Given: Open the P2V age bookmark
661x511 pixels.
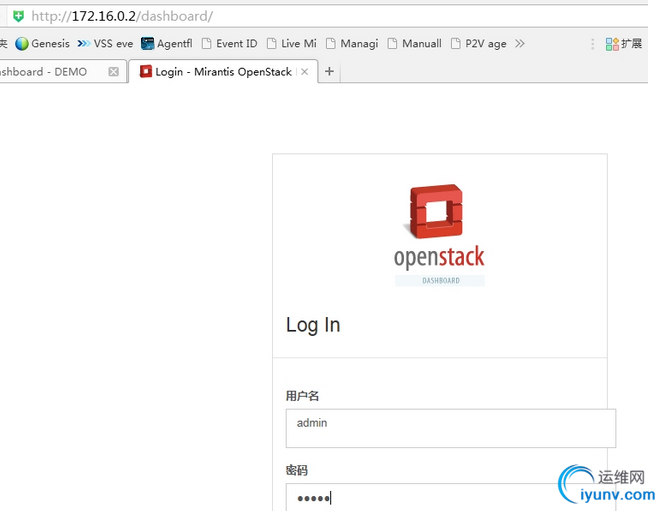Looking at the screenshot, I should click(x=478, y=43).
